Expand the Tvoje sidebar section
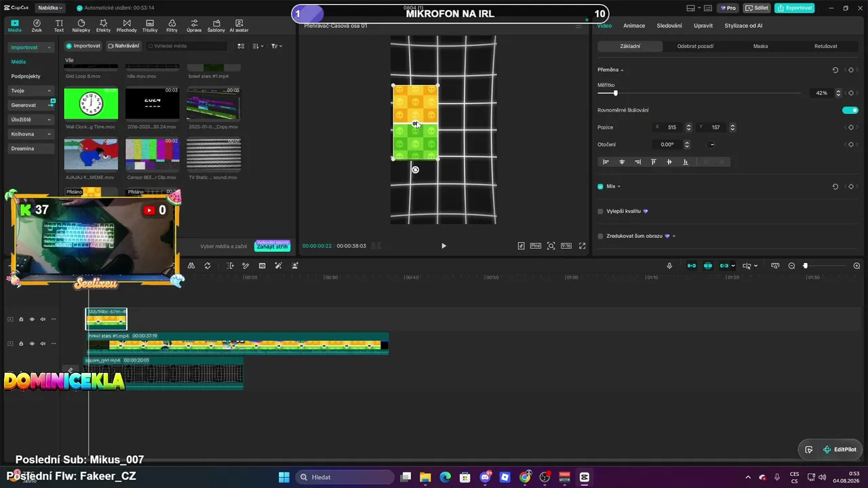Viewport: 868px width, 488px height. coord(49,91)
